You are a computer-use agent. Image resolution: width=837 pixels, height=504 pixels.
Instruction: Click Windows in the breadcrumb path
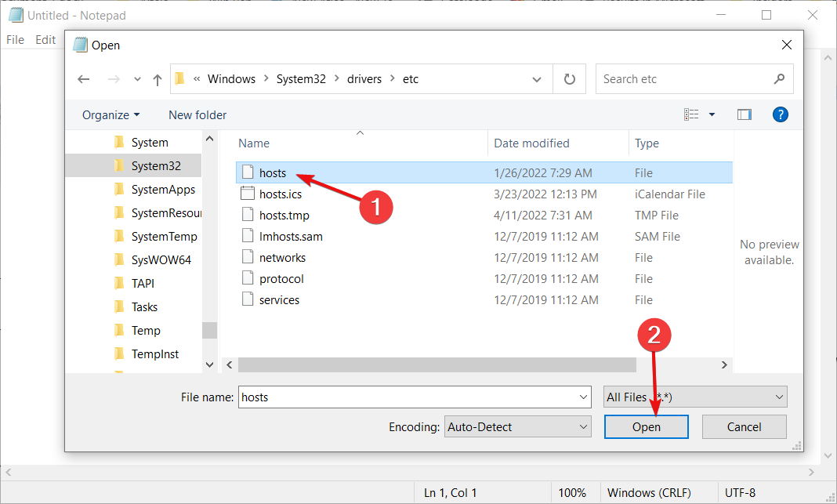231,79
